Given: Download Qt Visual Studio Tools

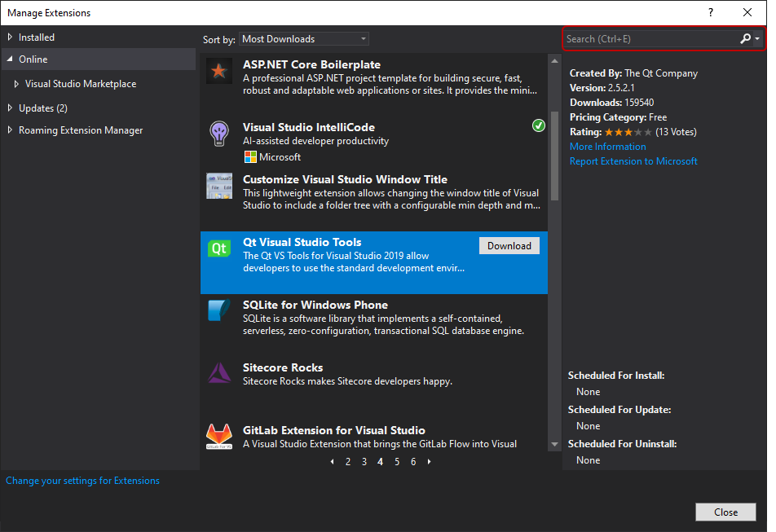Looking at the screenshot, I should click(509, 246).
